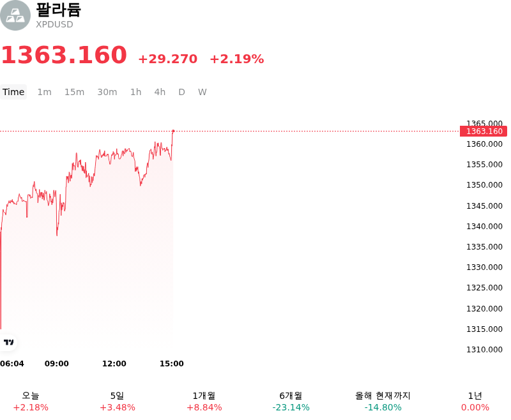Select the 1년 0.00% range
Image resolution: width=511 pixels, height=420 pixels.
click(x=475, y=401)
